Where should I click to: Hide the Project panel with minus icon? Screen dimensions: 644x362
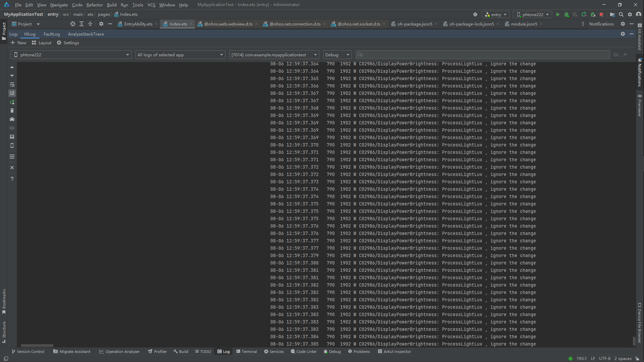pos(110,24)
